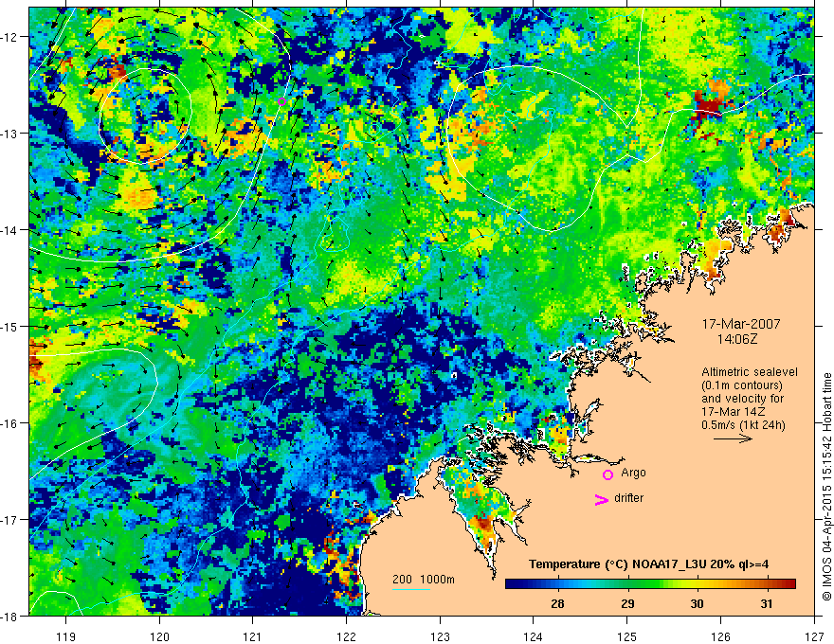
Task: Click the '28' color bar label
Action: pyautogui.click(x=557, y=603)
